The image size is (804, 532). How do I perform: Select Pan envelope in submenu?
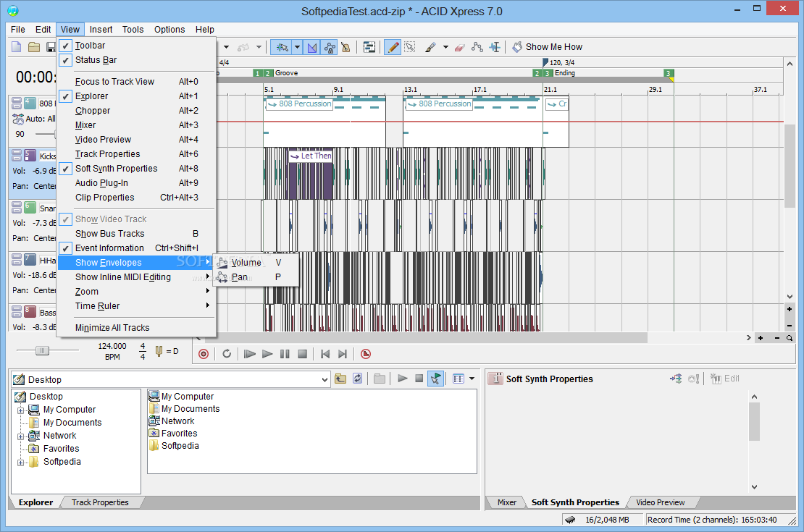[256, 277]
